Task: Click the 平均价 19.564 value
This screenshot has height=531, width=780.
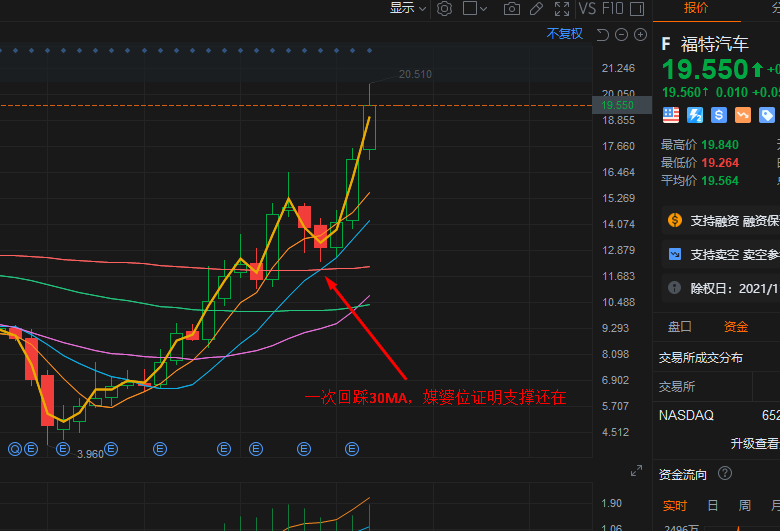Action: coord(720,181)
